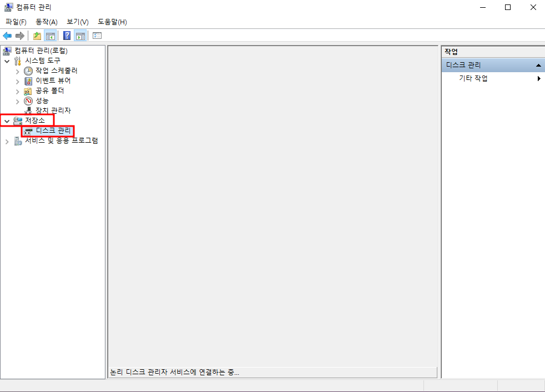The height and width of the screenshot is (392, 545).
Task: Click the 장치 관리자 icon
Action: pos(28,111)
